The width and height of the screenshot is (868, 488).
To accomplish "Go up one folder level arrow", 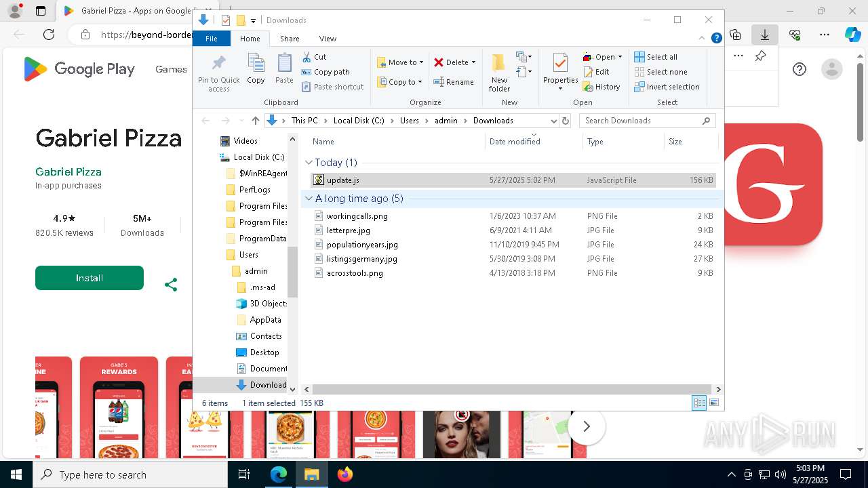I will pyautogui.click(x=255, y=121).
